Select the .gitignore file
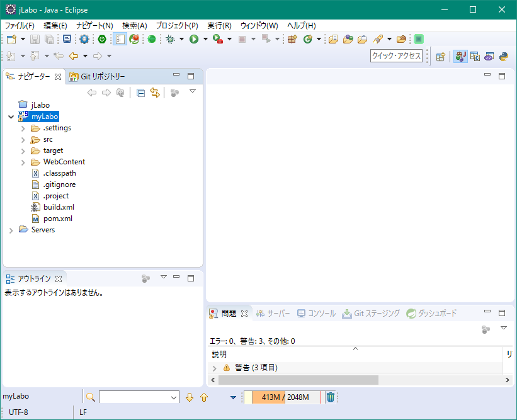The height and width of the screenshot is (420, 517). [54, 184]
